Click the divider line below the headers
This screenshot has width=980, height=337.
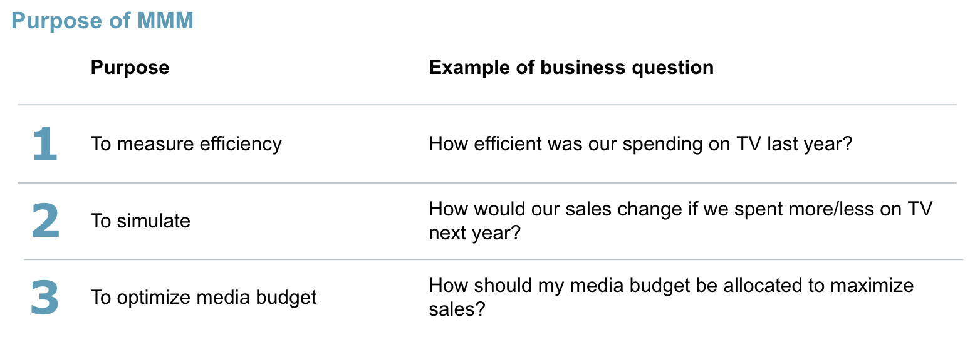pos(487,105)
